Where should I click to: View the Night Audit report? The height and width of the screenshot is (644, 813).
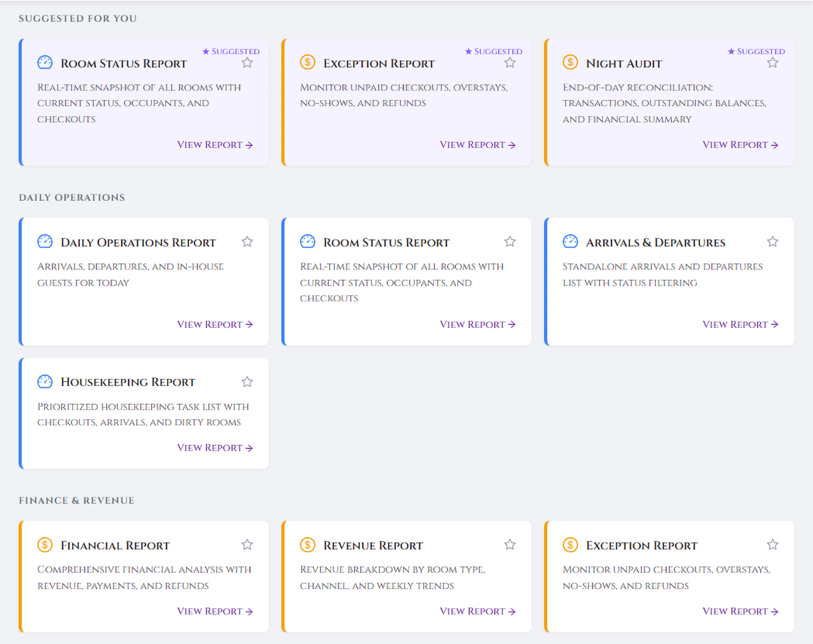point(740,144)
